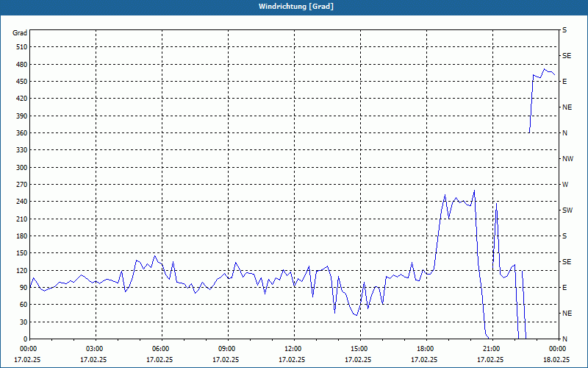Click the 240 left axis value
The width and height of the screenshot is (588, 368).
click(22, 202)
